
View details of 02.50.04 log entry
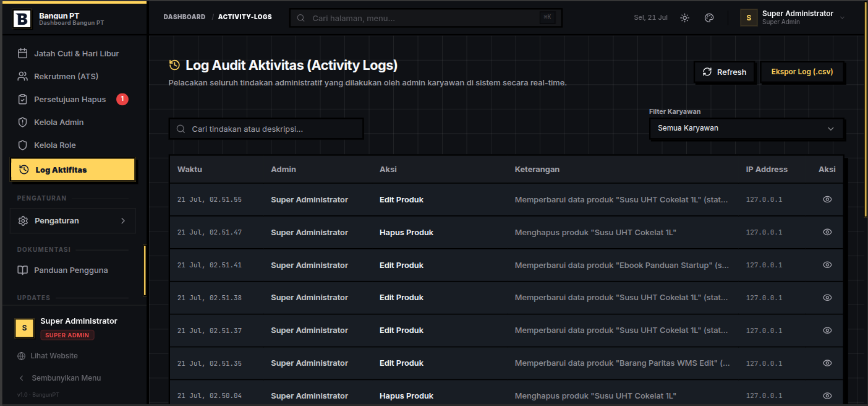point(827,396)
